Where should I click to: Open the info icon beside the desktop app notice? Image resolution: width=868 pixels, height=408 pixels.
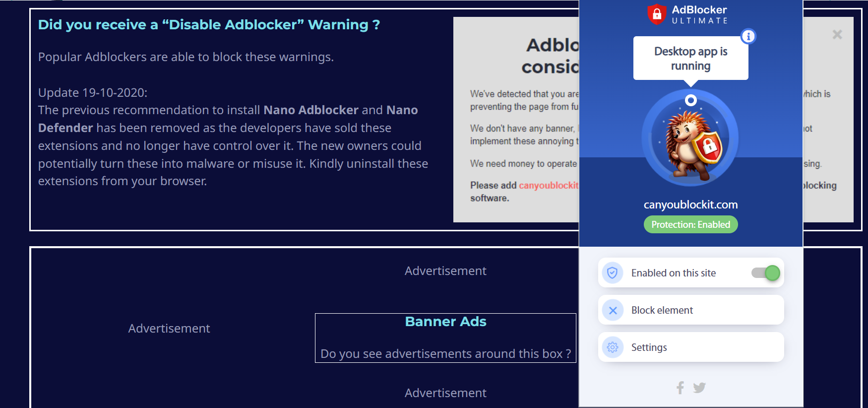pyautogui.click(x=748, y=36)
